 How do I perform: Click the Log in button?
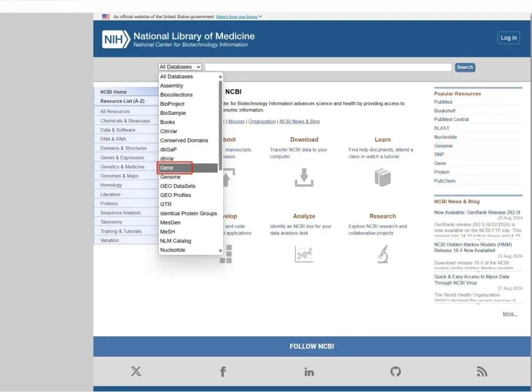(508, 38)
